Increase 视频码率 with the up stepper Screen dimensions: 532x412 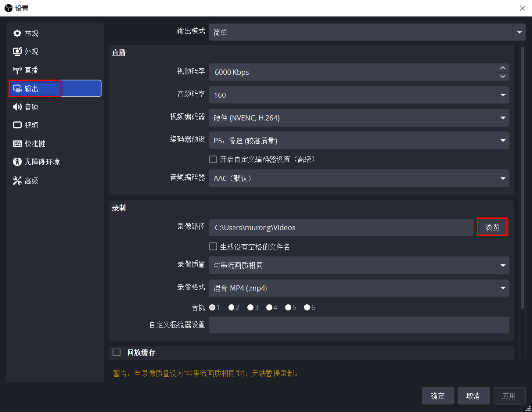[x=503, y=68]
